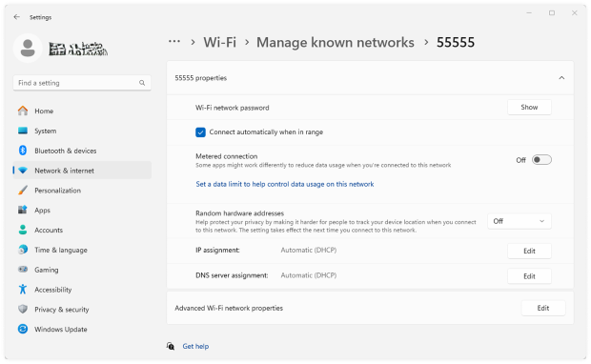Image resolution: width=591 pixels, height=364 pixels.
Task: Click the user profile avatar
Action: point(28,49)
